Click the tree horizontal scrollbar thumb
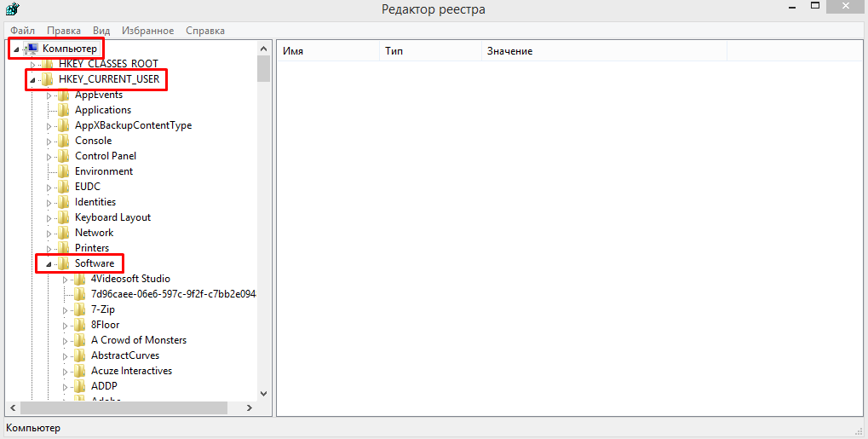The width and height of the screenshot is (868, 439). click(124, 408)
